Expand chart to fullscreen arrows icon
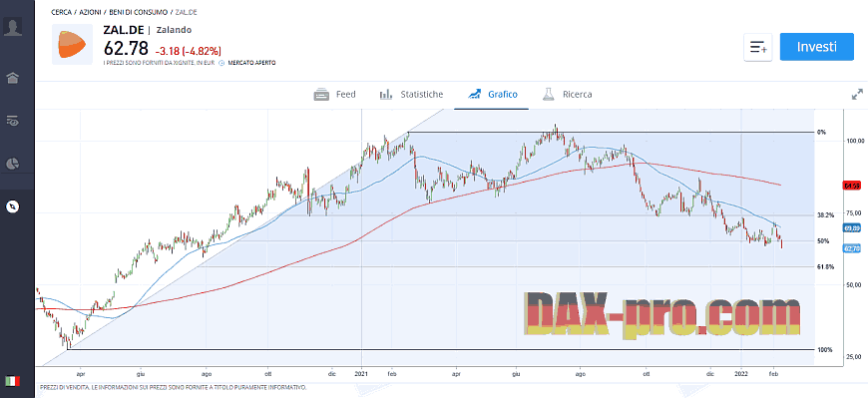Screen dimensions: 868x398 click(857, 94)
